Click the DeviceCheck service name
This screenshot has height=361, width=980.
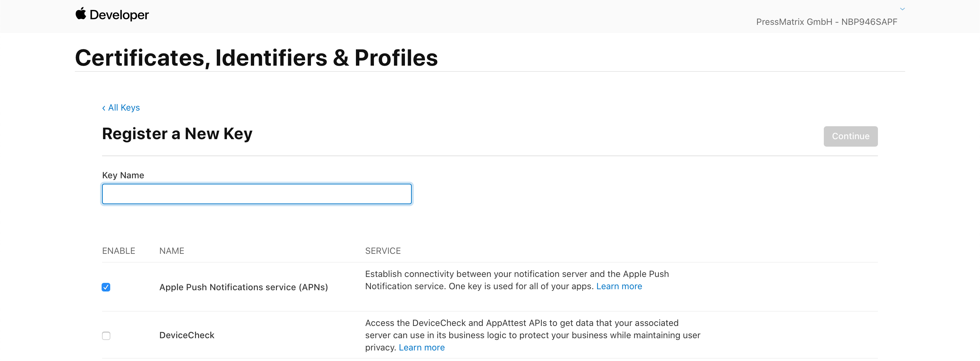(187, 335)
